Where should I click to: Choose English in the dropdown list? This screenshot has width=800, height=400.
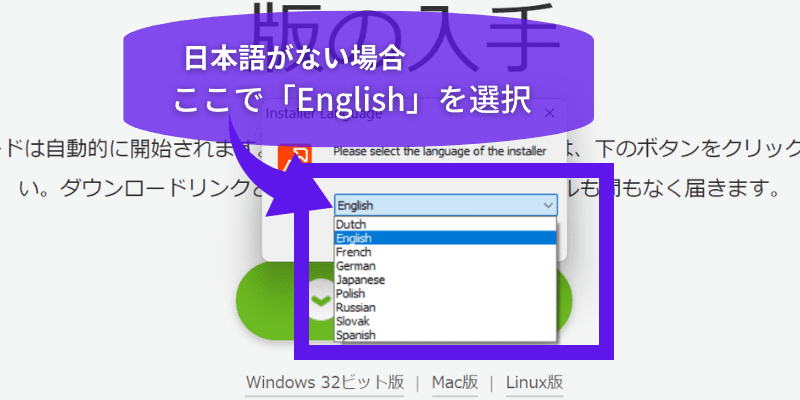(x=445, y=238)
